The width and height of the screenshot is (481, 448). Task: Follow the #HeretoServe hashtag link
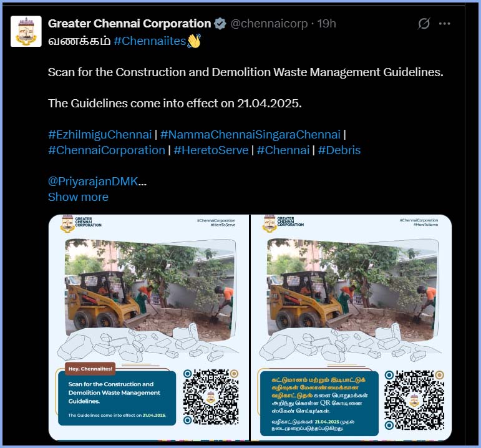point(211,150)
